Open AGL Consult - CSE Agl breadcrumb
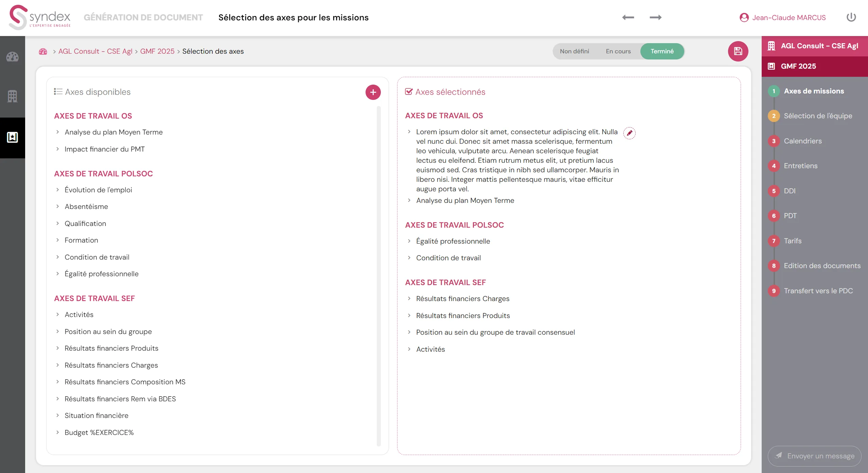Screen dimensions: 868x473 [95, 51]
